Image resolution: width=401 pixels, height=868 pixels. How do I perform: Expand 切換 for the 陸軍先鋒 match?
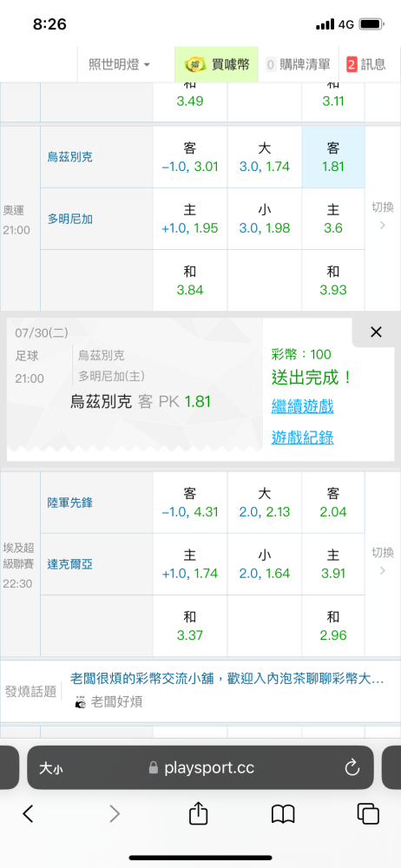click(x=383, y=562)
